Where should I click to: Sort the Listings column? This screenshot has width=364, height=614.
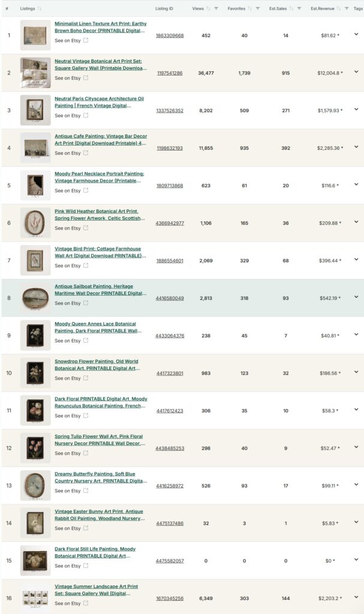(40, 9)
